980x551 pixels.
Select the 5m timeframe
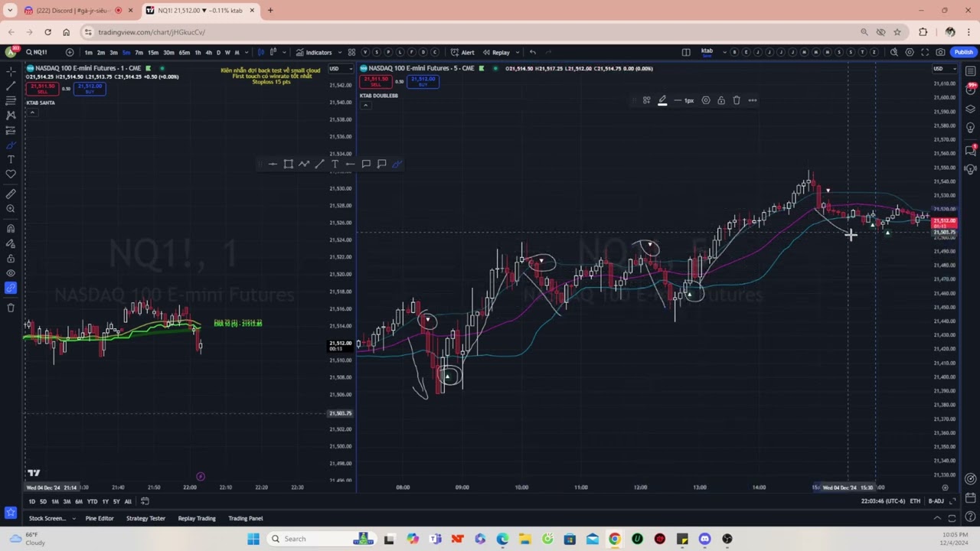point(126,53)
